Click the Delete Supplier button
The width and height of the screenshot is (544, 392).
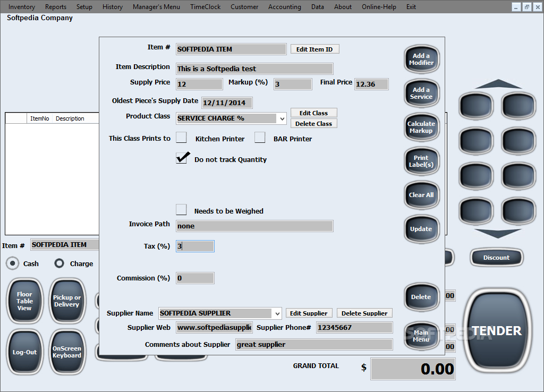[364, 313]
